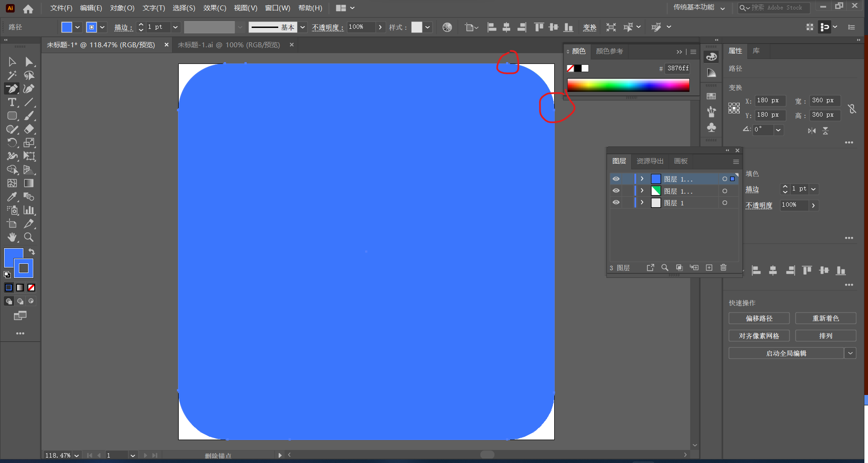The image size is (868, 463).
Task: Select the Direct Selection tool
Action: pyautogui.click(x=29, y=62)
